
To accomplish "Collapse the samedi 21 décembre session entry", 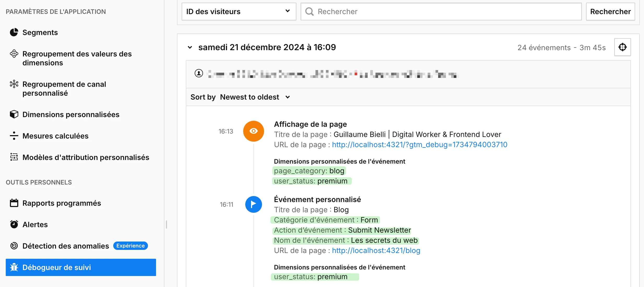I will click(x=190, y=47).
